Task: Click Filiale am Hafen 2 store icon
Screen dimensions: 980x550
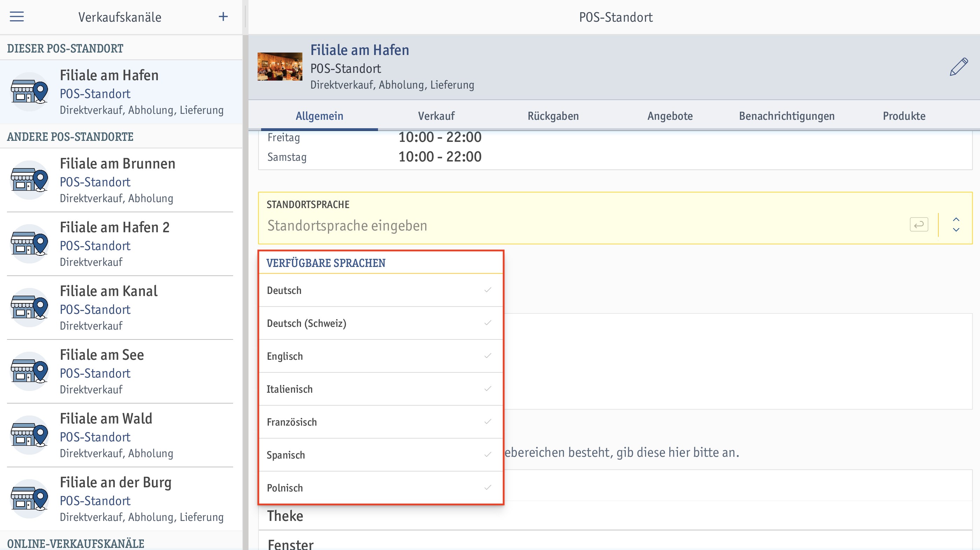Action: click(30, 244)
